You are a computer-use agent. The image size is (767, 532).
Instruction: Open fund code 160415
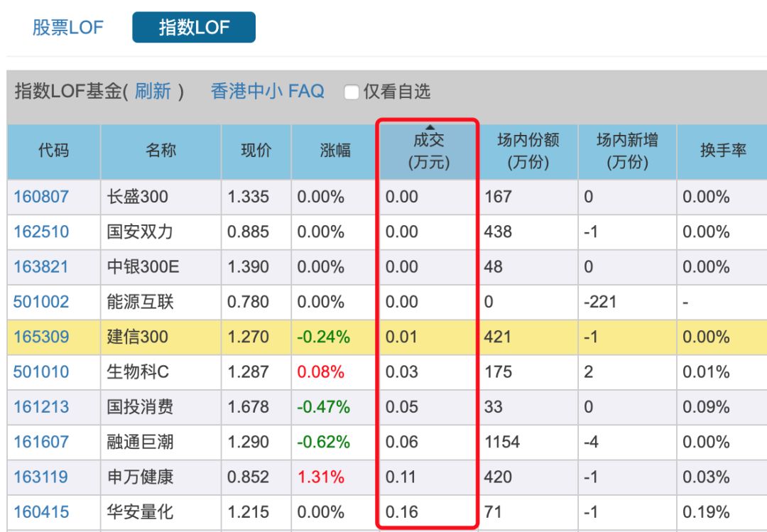(x=41, y=512)
